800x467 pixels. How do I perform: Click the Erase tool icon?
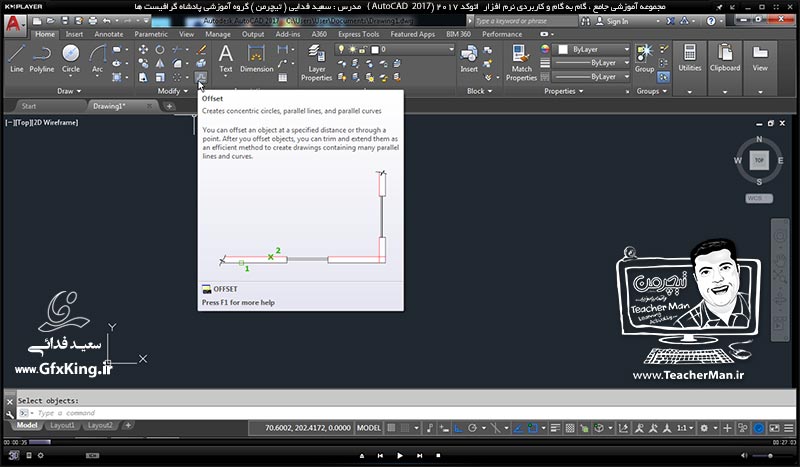tap(201, 50)
